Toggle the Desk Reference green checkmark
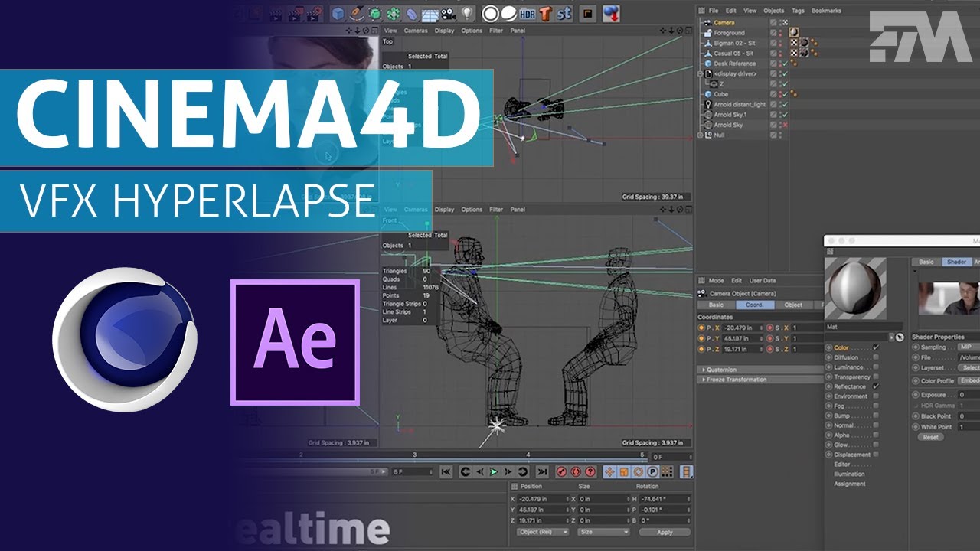Screen dimensions: 980x551 [785, 64]
